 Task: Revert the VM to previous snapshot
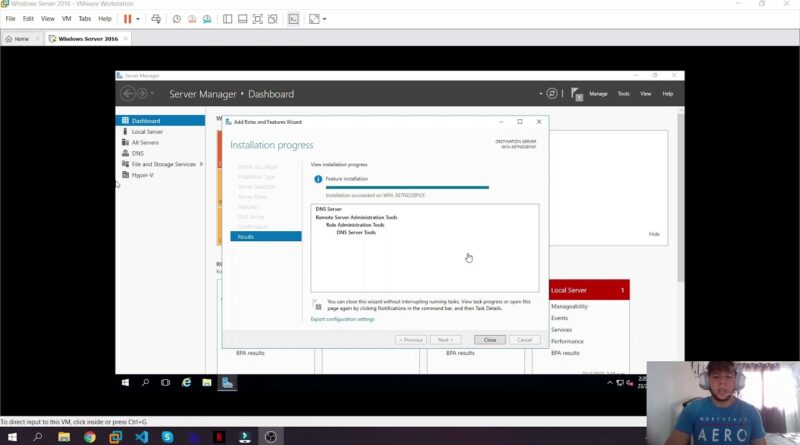[192, 19]
